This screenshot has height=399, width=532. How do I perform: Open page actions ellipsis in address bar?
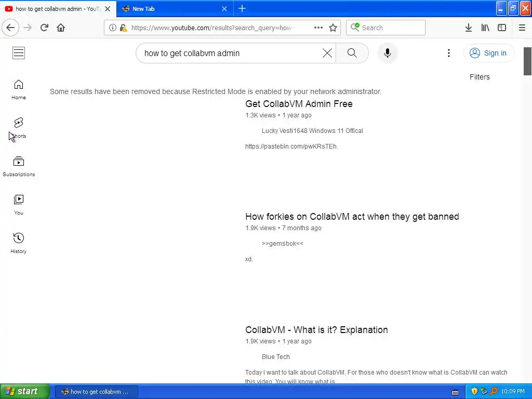click(318, 28)
